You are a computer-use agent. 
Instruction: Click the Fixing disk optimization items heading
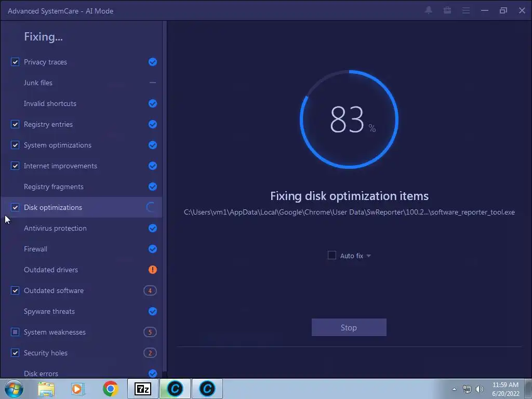(x=349, y=196)
